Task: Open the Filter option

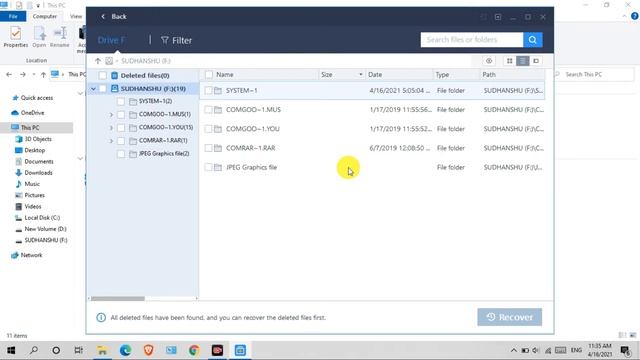Action: tap(176, 40)
